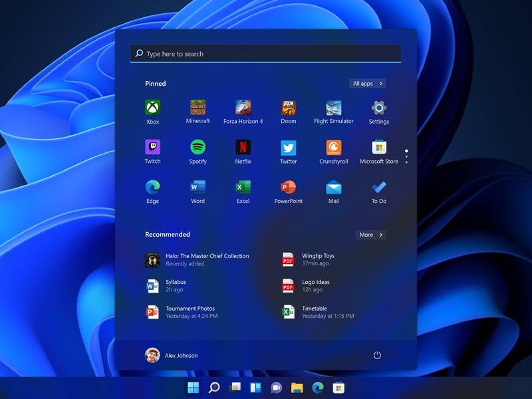Viewport: 532px width, 399px height.
Task: Open Halo: The Master Chief Collection
Action: point(197,259)
